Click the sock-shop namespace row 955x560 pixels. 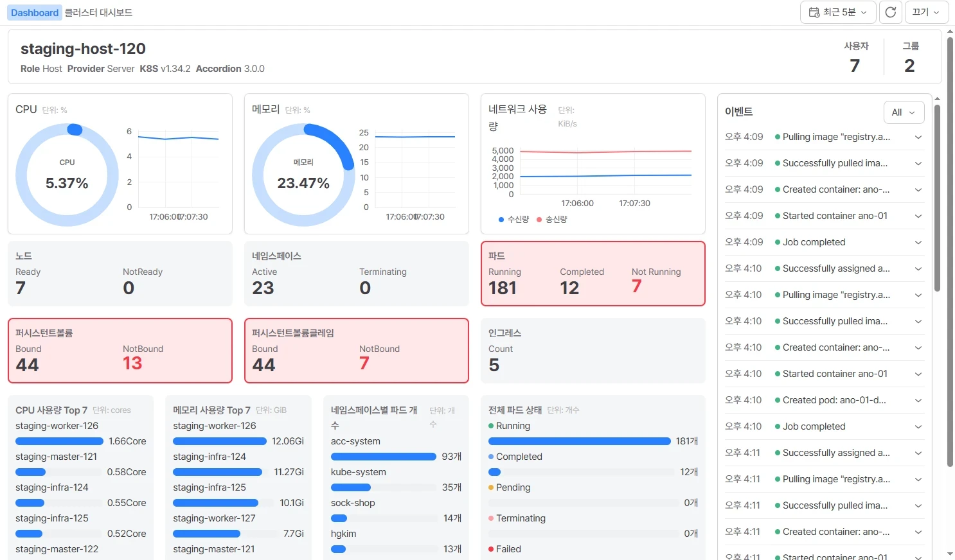point(396,511)
